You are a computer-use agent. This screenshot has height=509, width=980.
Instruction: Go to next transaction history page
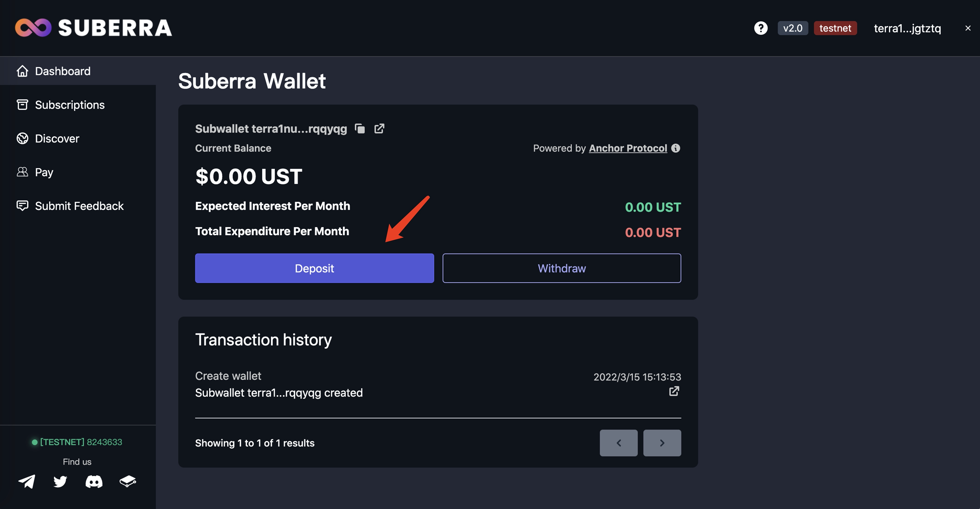662,443
